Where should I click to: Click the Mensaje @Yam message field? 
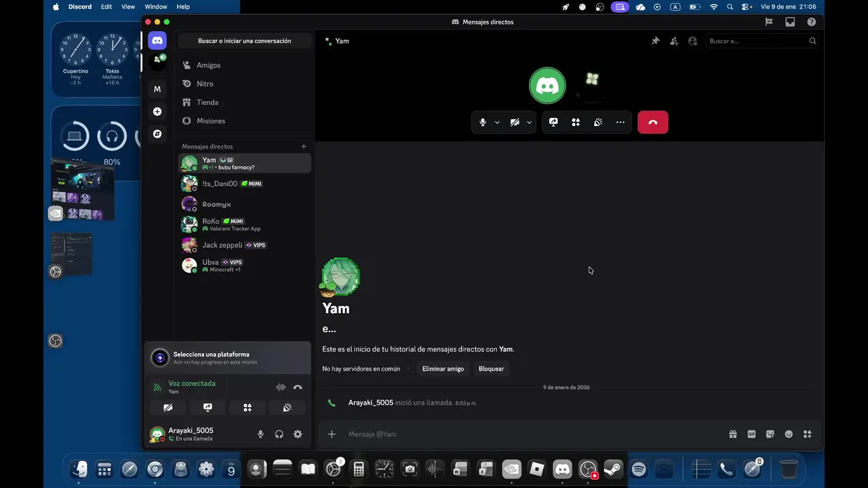(x=532, y=434)
